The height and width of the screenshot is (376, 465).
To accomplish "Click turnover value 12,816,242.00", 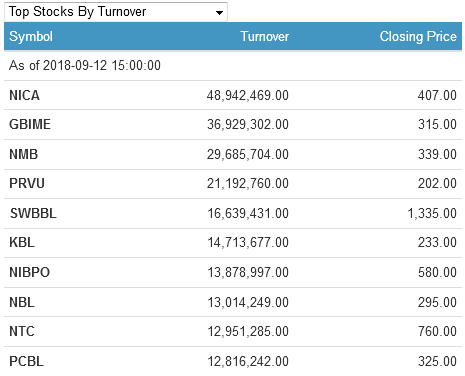I will [x=248, y=361].
